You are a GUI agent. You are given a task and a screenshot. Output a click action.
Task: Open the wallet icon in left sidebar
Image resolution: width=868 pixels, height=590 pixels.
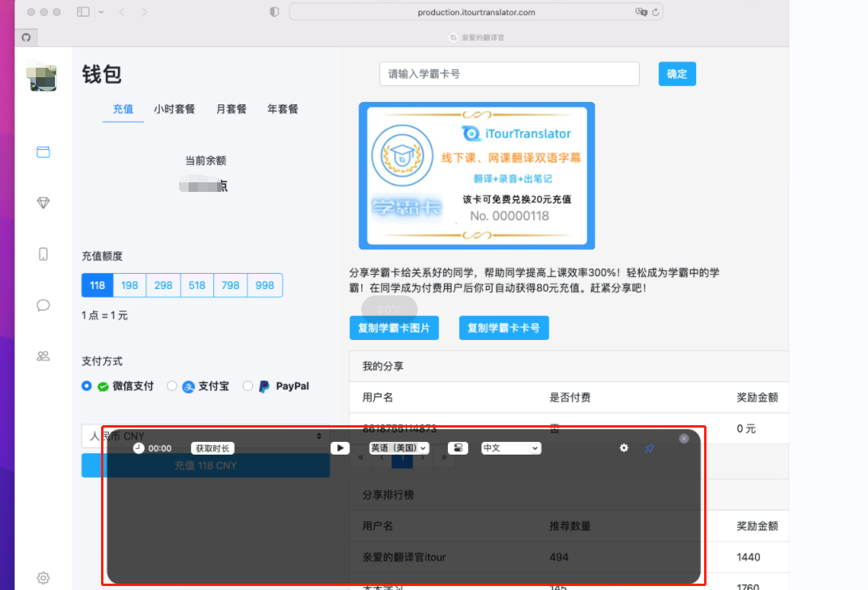[43, 152]
